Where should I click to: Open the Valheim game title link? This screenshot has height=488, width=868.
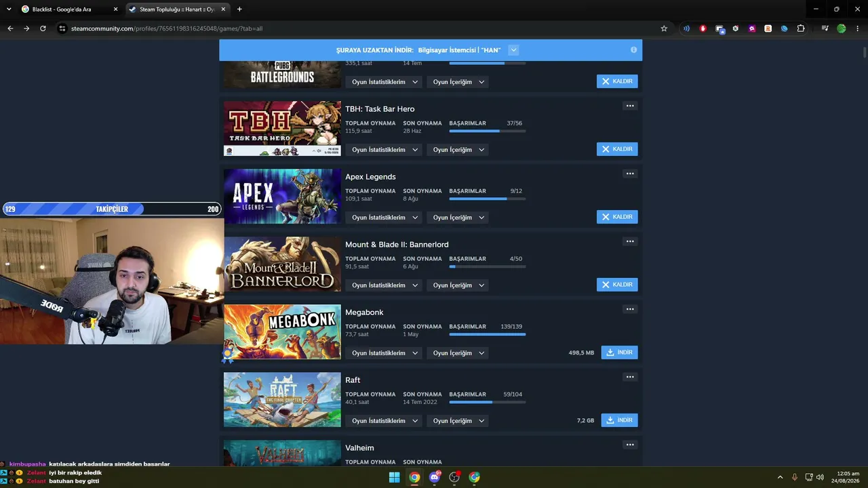click(359, 448)
